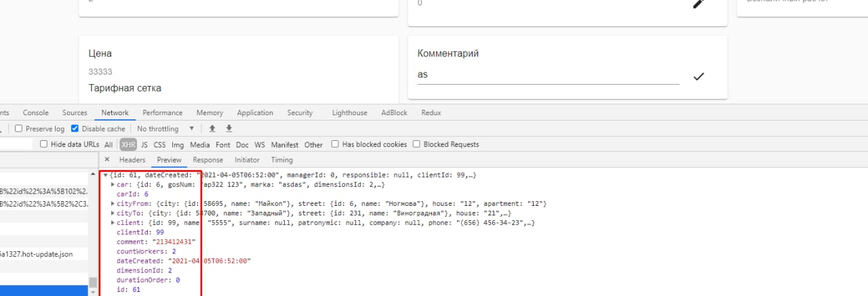
Task: Collapse the root JSON object
Action: (x=106, y=175)
